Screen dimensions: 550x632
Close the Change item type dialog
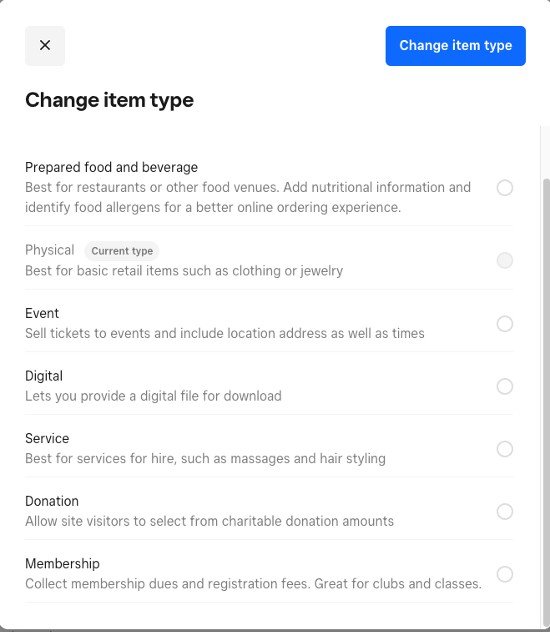coord(45,46)
